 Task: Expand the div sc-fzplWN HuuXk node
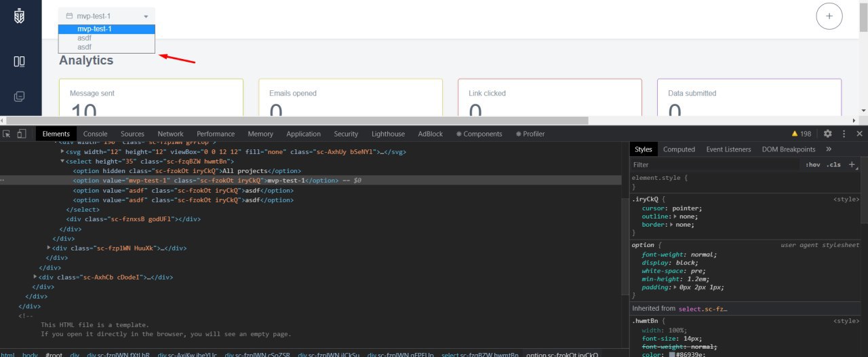tap(48, 248)
